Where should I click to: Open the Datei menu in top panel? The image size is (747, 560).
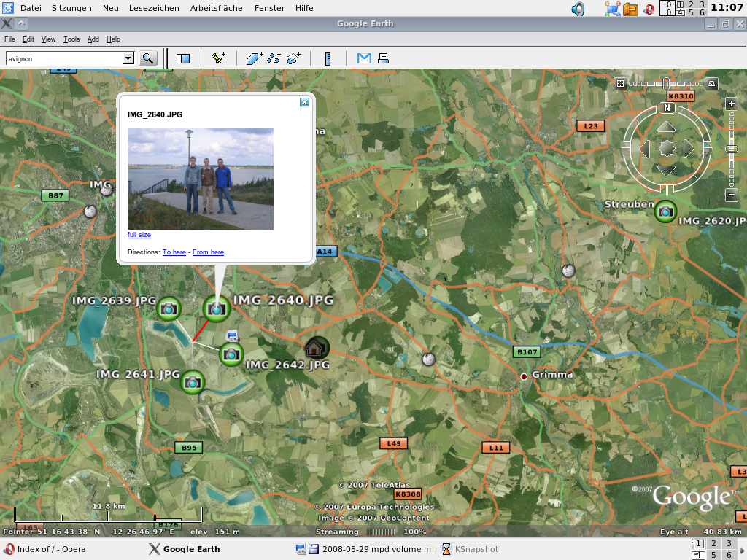click(31, 8)
